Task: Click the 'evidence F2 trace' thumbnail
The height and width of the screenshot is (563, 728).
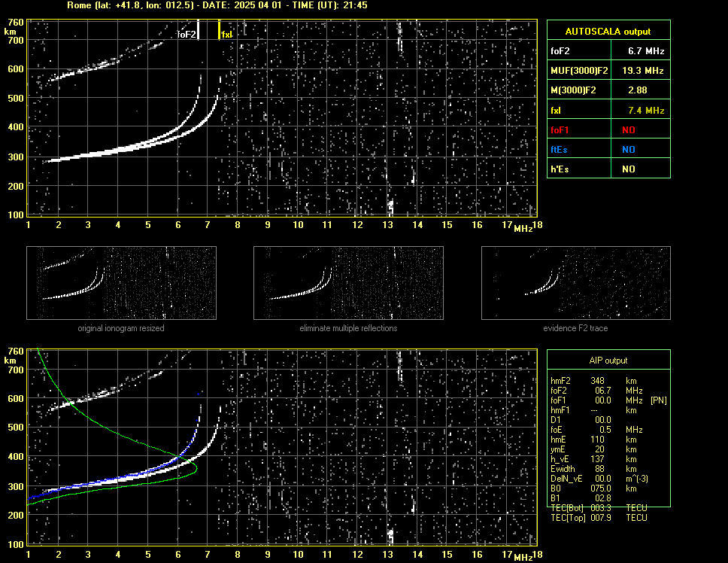Action: (576, 283)
